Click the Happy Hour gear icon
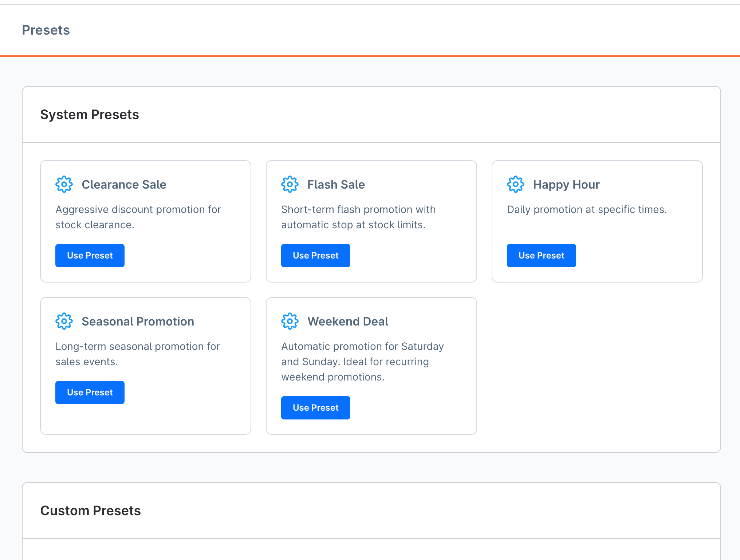 pos(516,184)
